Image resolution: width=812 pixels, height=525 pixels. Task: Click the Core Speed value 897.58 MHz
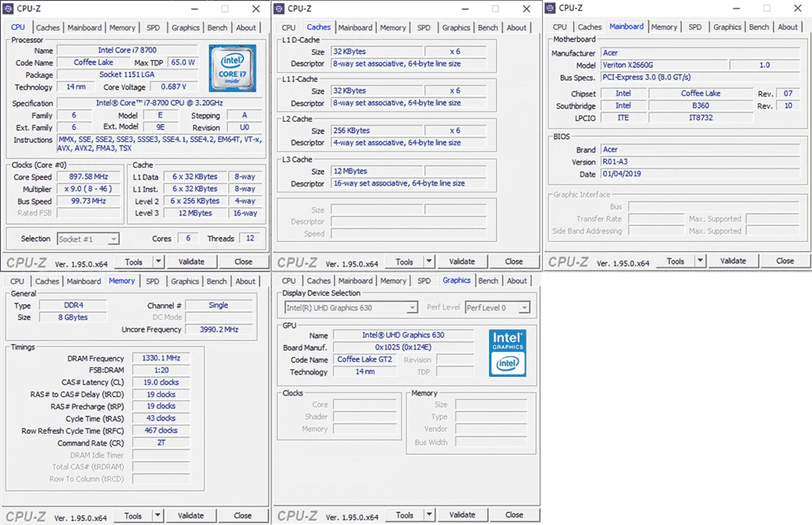[x=89, y=176]
